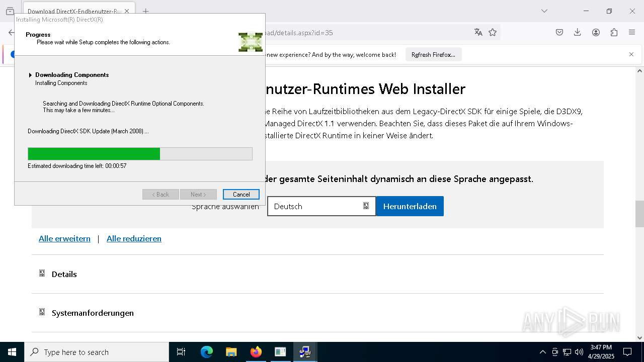Open Firefox application menu
Viewport: 644px width, 362px height.
(x=632, y=32)
